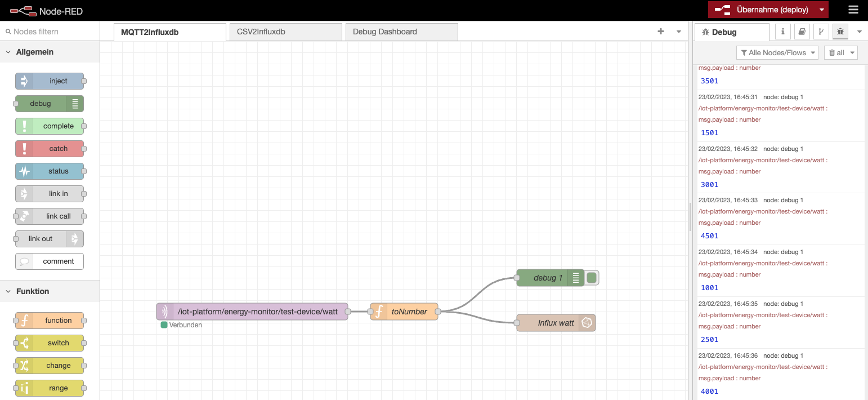
Task: Add a new flow tab with plus
Action: (x=661, y=32)
